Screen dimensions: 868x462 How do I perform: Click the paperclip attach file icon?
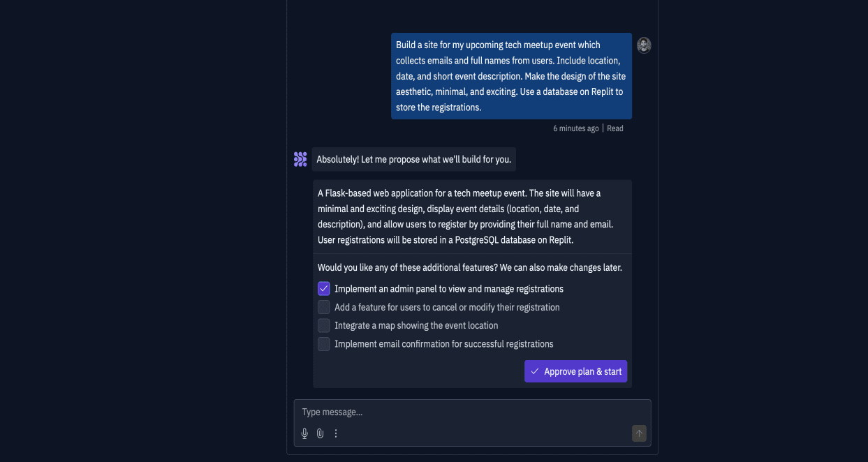(x=320, y=433)
